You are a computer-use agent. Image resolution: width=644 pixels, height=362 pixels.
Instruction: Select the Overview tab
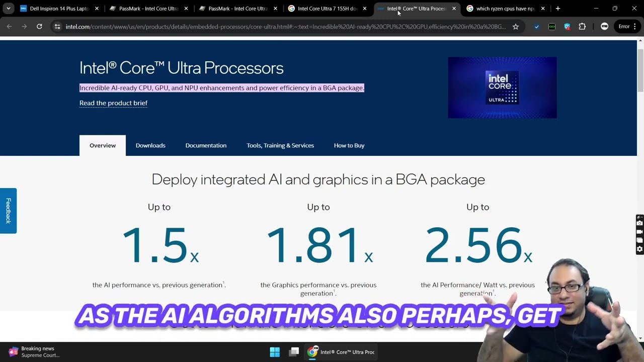click(x=103, y=145)
